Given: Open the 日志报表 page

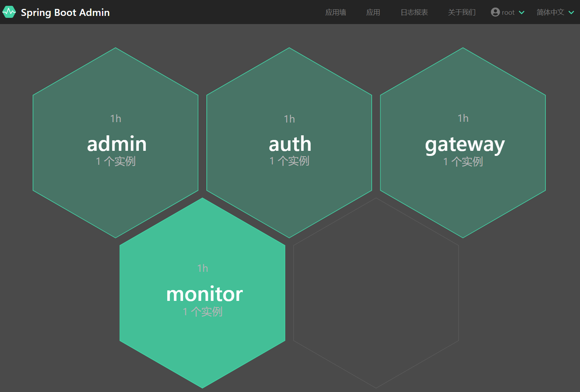Looking at the screenshot, I should tap(414, 12).
